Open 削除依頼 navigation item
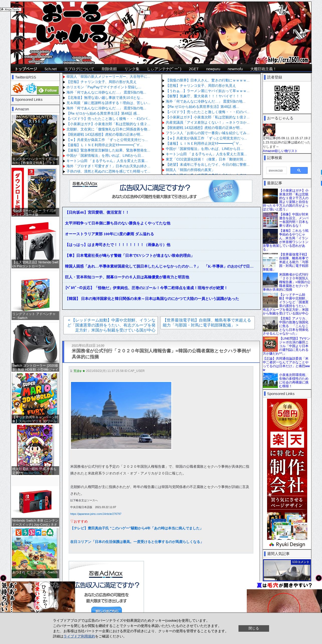The width and height of the screenshot is (322, 644). (x=109, y=69)
